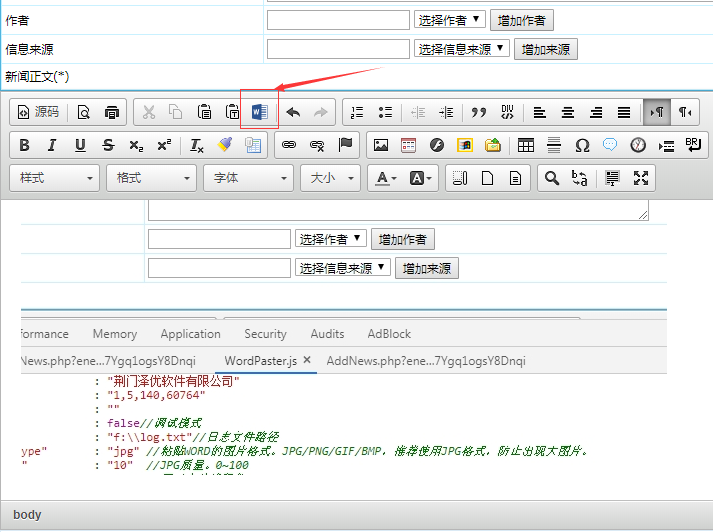This screenshot has height=532, width=713.
Task: Toggle bold formatting
Action: pos(25,145)
